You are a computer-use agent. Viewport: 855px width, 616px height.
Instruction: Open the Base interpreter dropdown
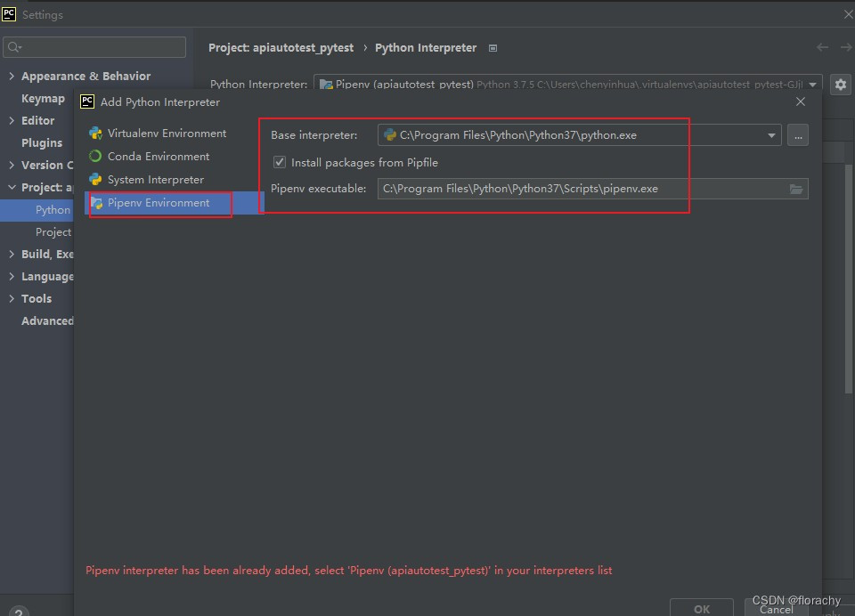coord(771,134)
